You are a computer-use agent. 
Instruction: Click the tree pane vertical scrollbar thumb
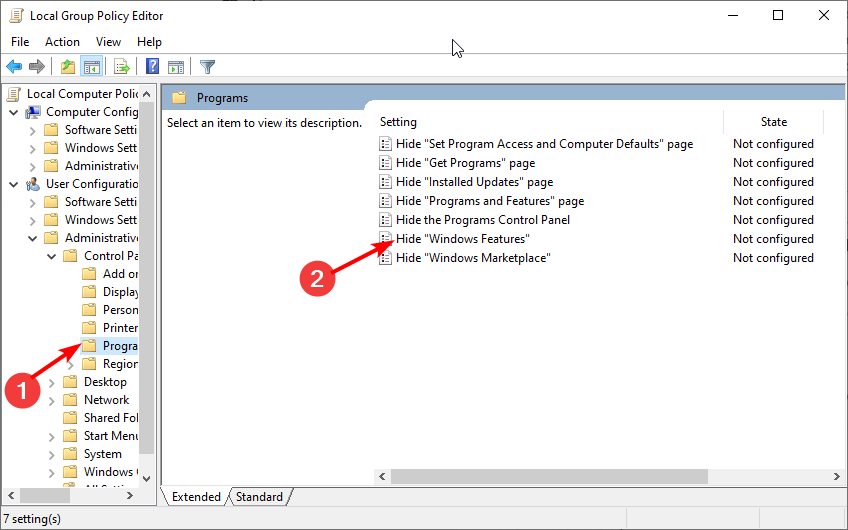[147, 278]
